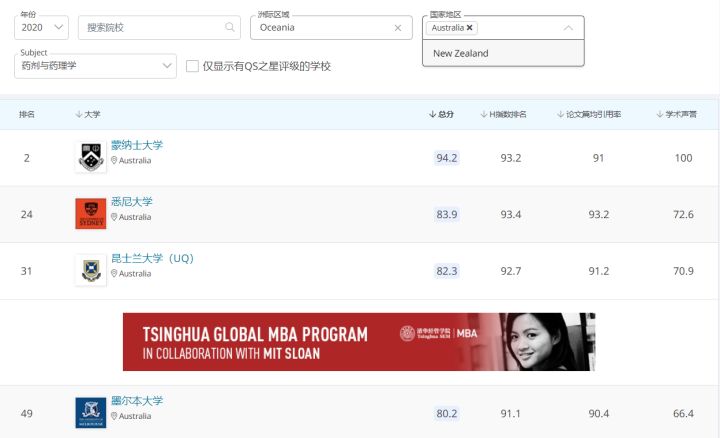
Task: Click the Tsinghua Global MBA Program banner
Action: click(359, 342)
